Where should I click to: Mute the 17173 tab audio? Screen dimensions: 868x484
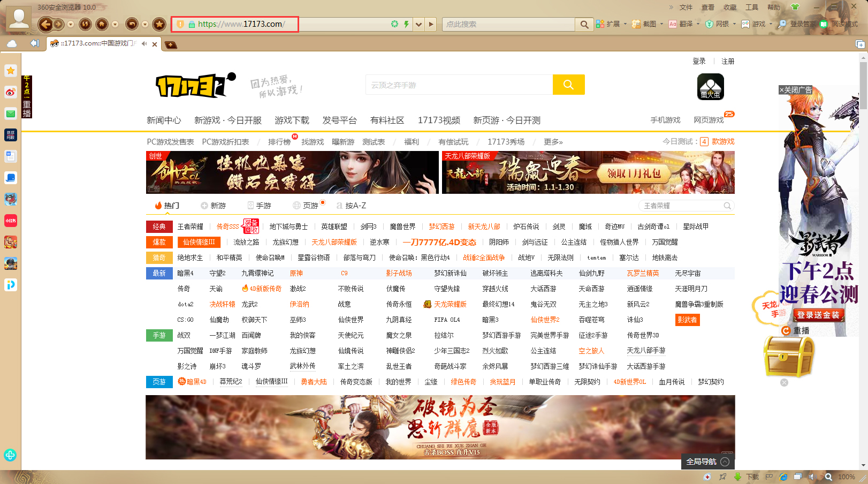[144, 44]
